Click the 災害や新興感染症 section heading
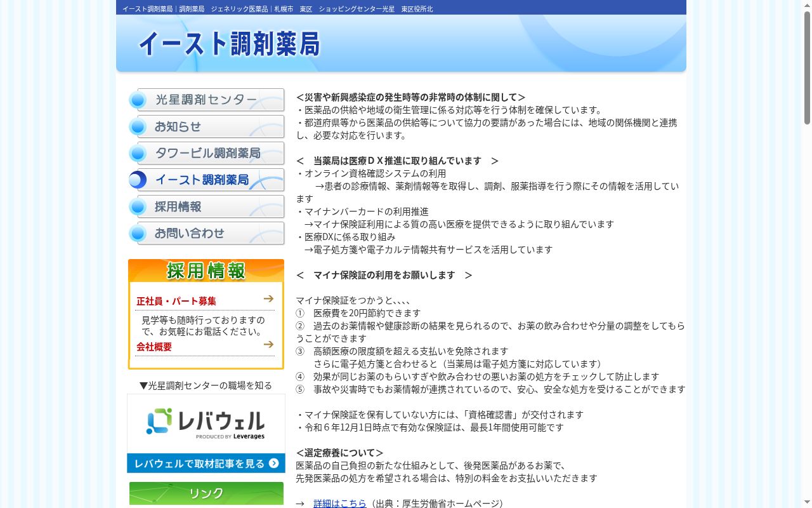The height and width of the screenshot is (508, 812). pos(411,97)
